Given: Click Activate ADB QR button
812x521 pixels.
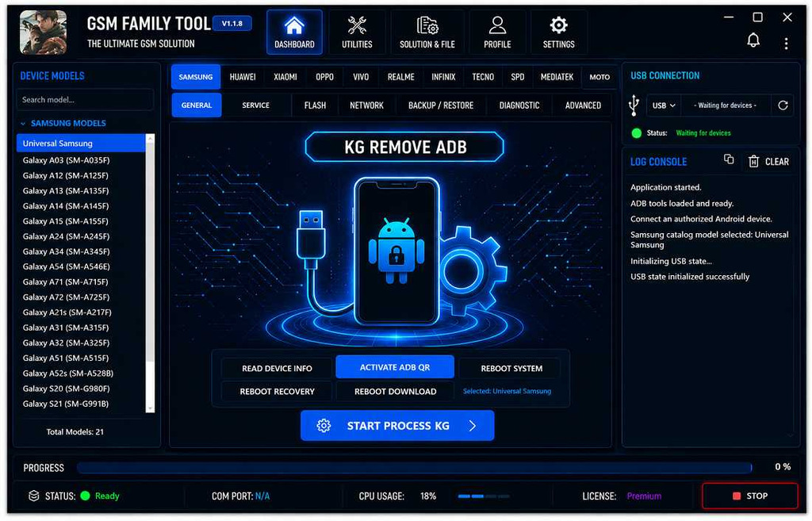Looking at the screenshot, I should (395, 366).
